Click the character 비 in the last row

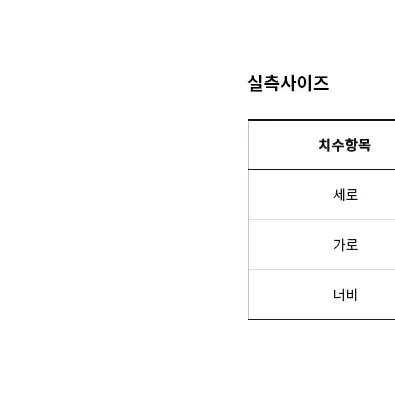(x=352, y=295)
